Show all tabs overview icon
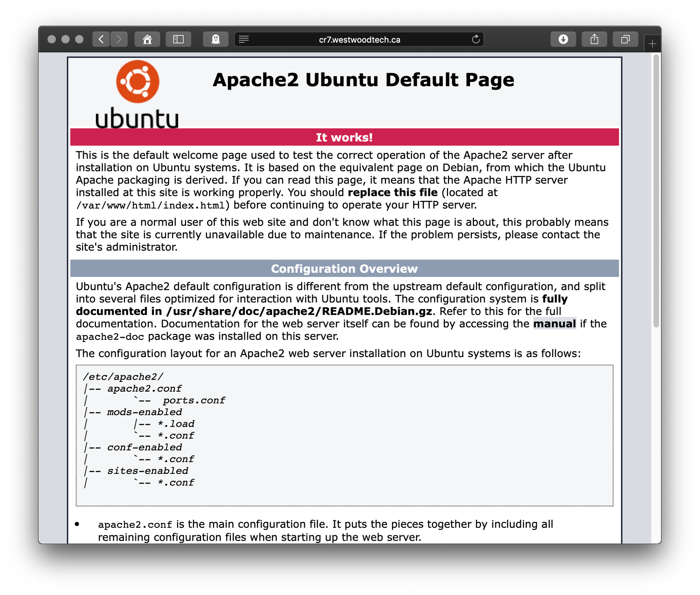Screen dimensions: 700x595 625,39
